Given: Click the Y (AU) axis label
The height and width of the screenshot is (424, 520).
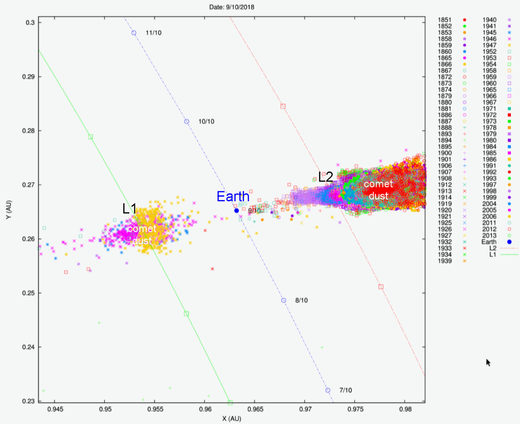Looking at the screenshot, I should coord(9,209).
